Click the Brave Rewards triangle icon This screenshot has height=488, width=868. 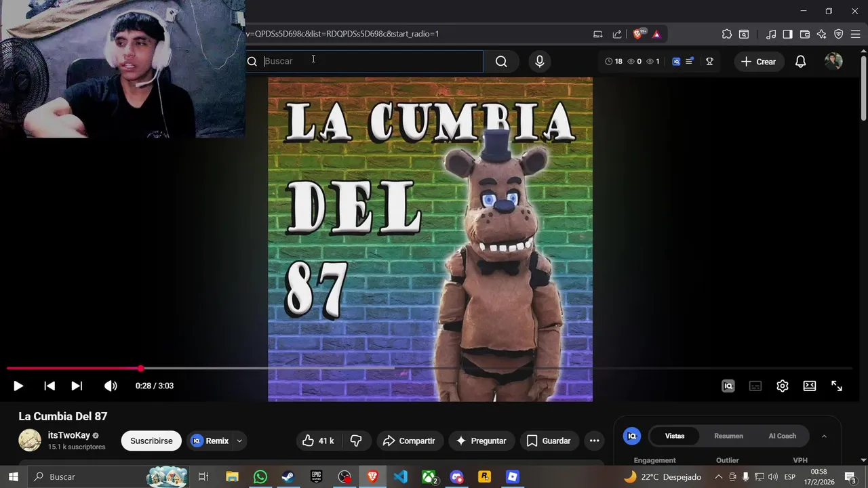coord(656,34)
